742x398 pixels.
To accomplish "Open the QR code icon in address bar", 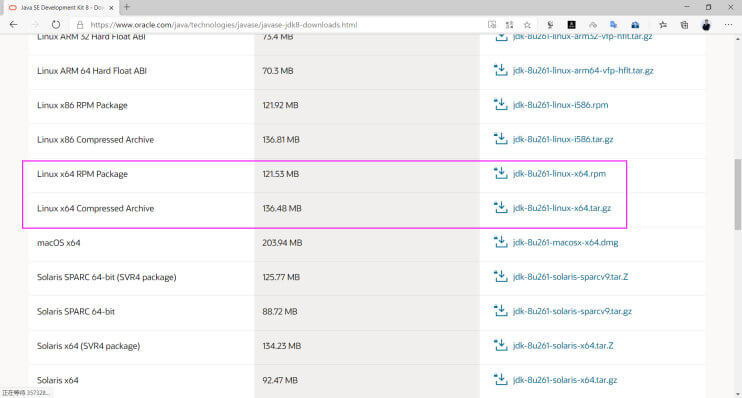I will pos(509,25).
